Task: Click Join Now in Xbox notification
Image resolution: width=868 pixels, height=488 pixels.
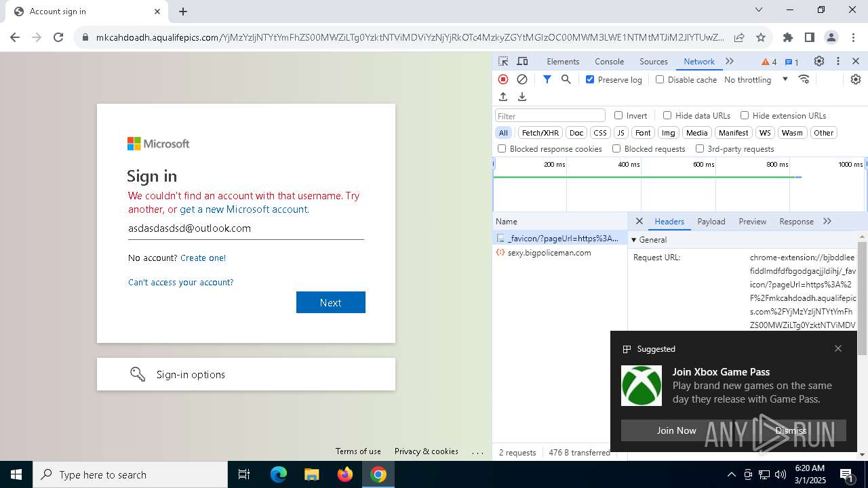Action: pyautogui.click(x=676, y=430)
